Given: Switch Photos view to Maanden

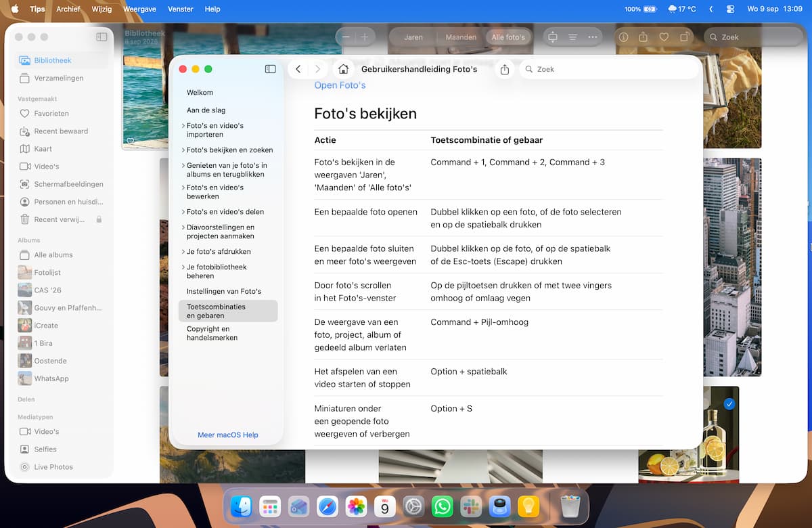Looking at the screenshot, I should (x=461, y=37).
